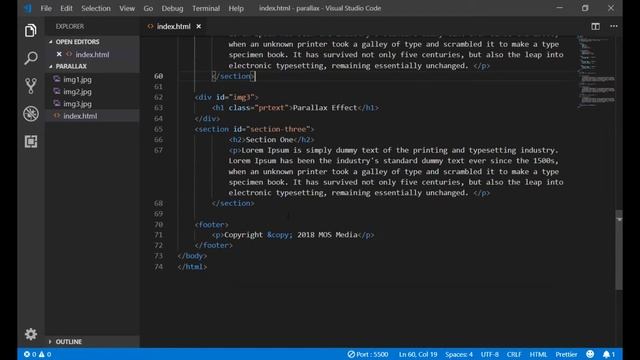Click Spaces: 4 indentation setting
This screenshot has width=640, height=360.
click(459, 354)
